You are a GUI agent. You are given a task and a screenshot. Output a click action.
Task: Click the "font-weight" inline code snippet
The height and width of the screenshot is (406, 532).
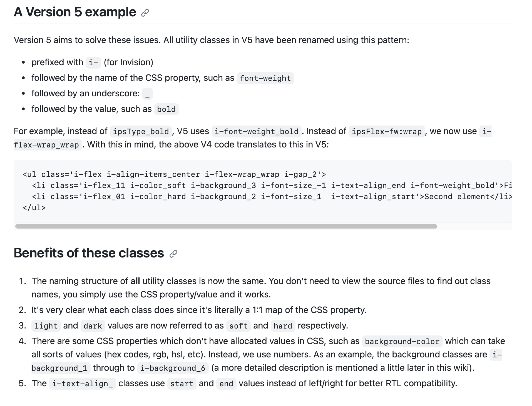265,78
